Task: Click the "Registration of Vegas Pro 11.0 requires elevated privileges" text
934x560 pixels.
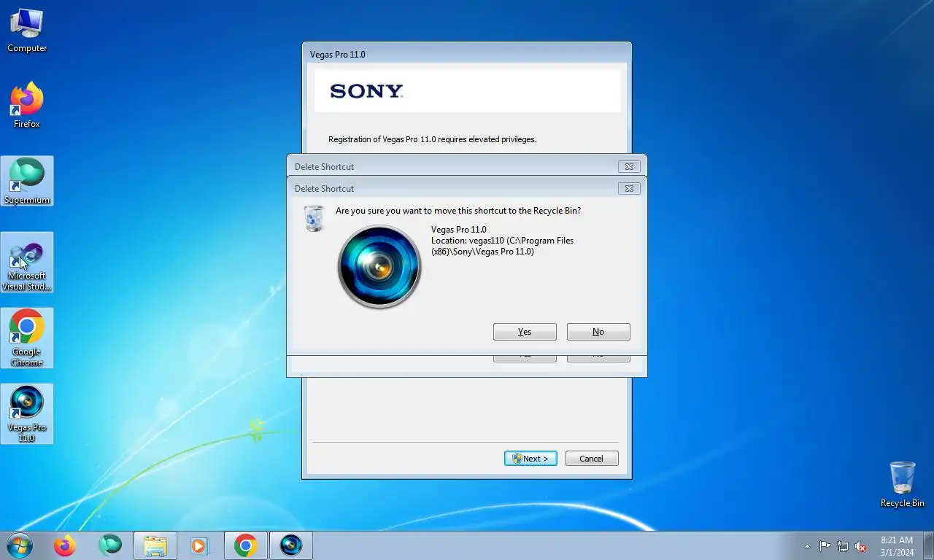Action: (x=432, y=139)
